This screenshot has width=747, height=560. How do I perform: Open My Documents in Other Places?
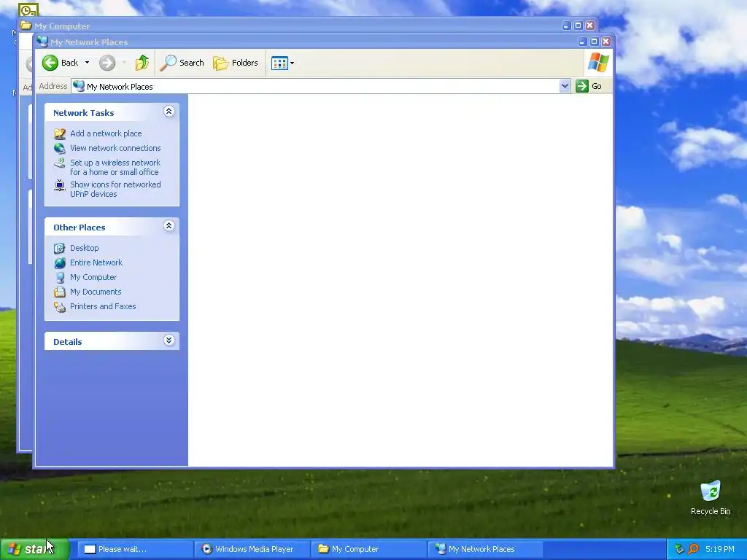click(96, 292)
